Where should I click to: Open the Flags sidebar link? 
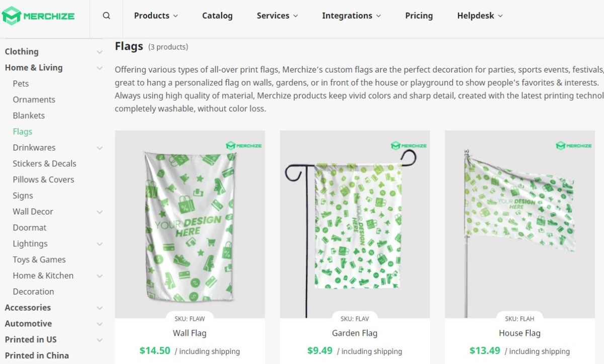(22, 131)
